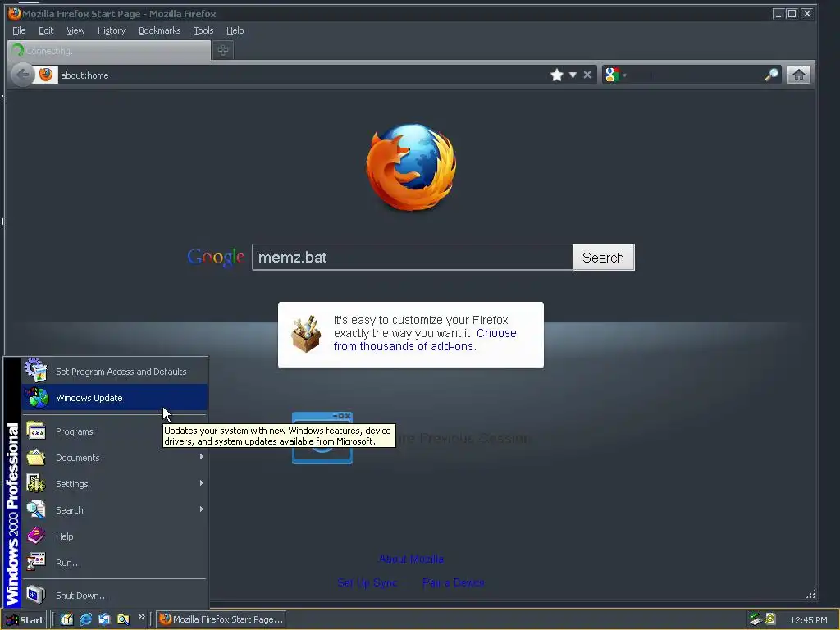Expand the Documents submenu arrow
Screen dimensions: 840x630
point(202,456)
